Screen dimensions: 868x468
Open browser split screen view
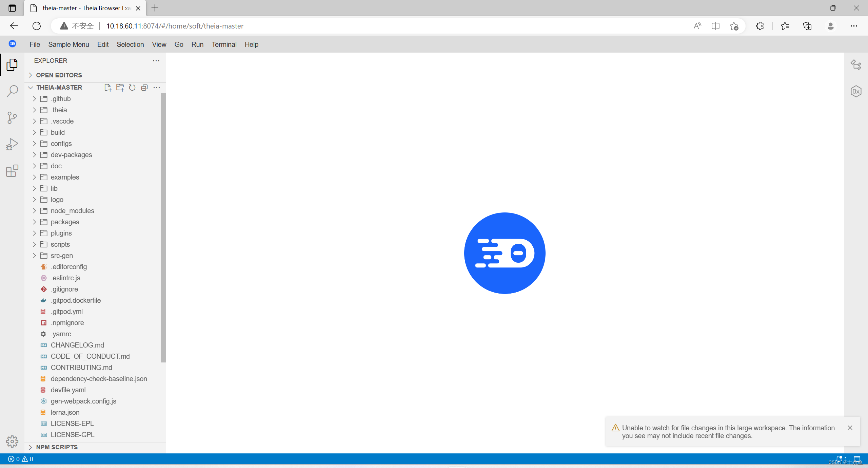[x=715, y=26]
